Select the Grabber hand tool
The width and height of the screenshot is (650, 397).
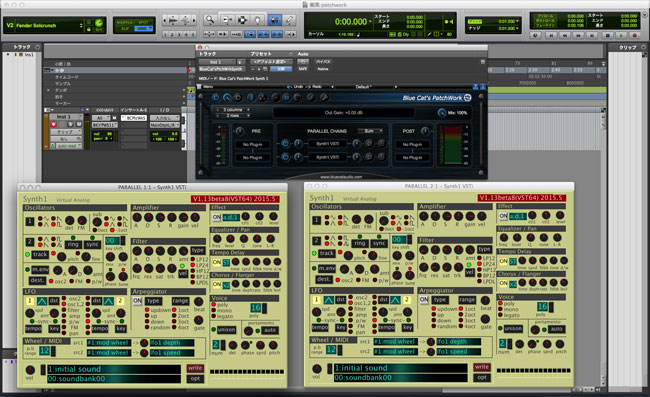tap(257, 20)
